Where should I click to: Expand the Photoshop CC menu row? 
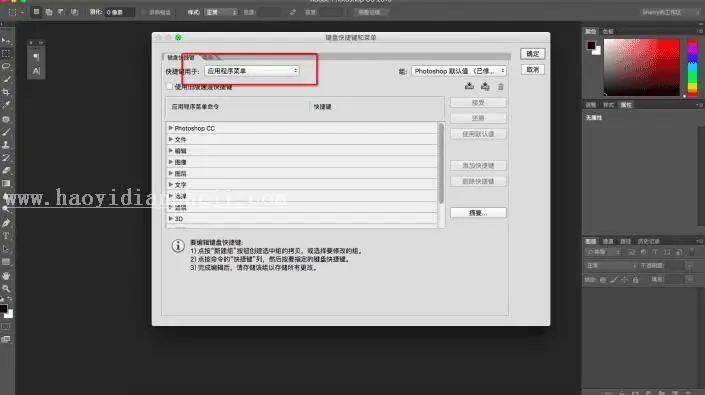click(x=171, y=128)
